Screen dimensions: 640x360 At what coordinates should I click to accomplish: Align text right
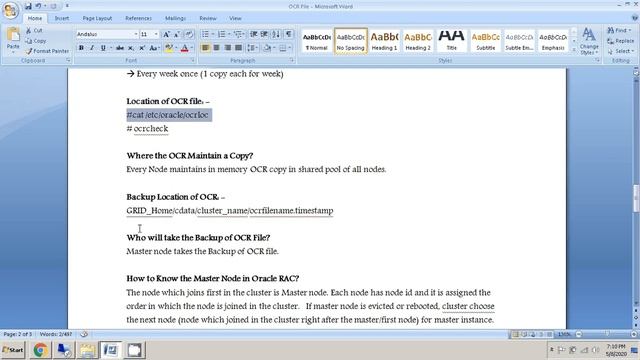[227, 48]
